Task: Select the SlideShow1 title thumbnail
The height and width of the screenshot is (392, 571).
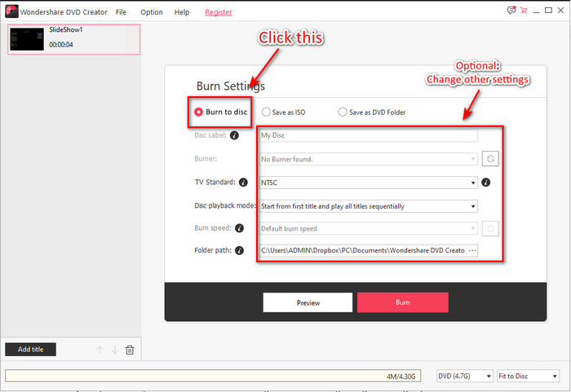Action: pos(27,39)
